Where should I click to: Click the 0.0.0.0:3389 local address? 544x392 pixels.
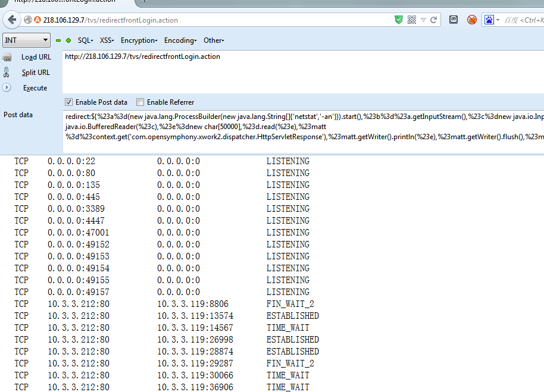pos(76,209)
